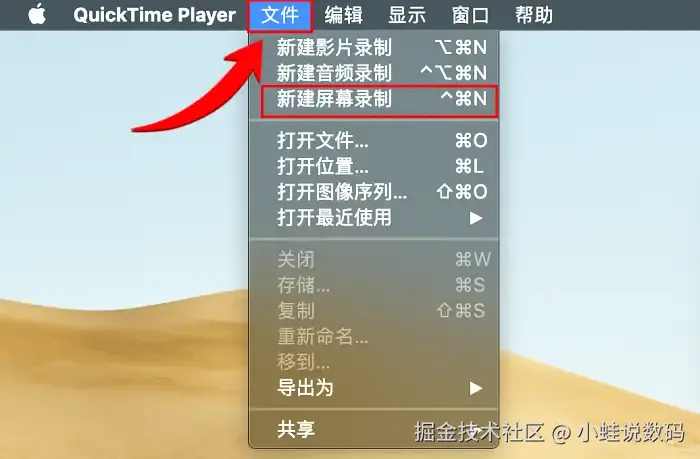
Task: Choose 打开图像序列… entry
Action: pos(374,192)
